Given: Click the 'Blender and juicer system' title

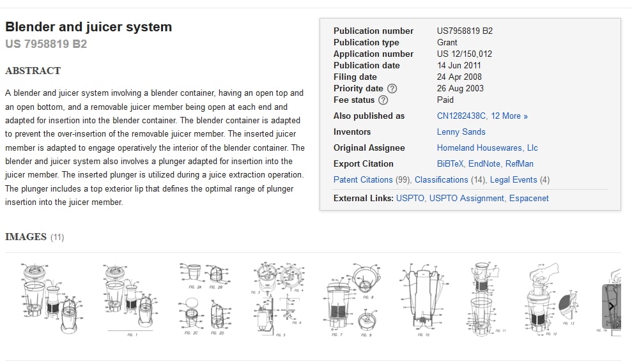Looking at the screenshot, I should coord(89,27).
